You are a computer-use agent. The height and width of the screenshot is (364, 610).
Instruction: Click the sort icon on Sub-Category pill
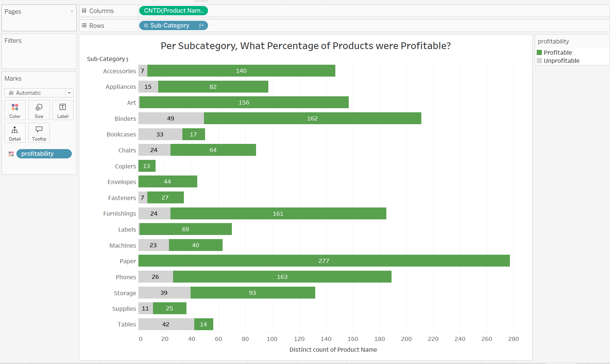201,26
